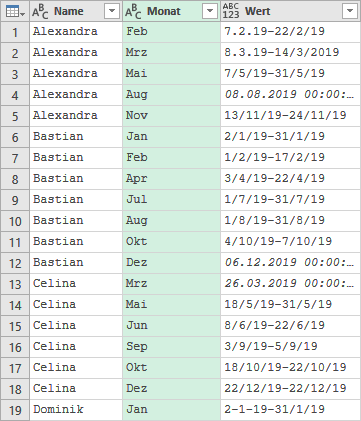Open the Name column filter dropdown

(x=112, y=11)
